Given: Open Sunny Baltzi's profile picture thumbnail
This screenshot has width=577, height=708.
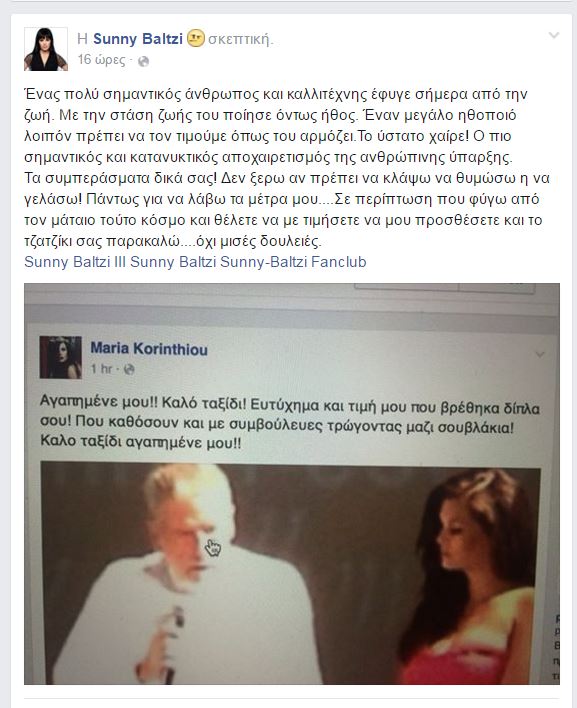Looking at the screenshot, I should click(x=46, y=49).
